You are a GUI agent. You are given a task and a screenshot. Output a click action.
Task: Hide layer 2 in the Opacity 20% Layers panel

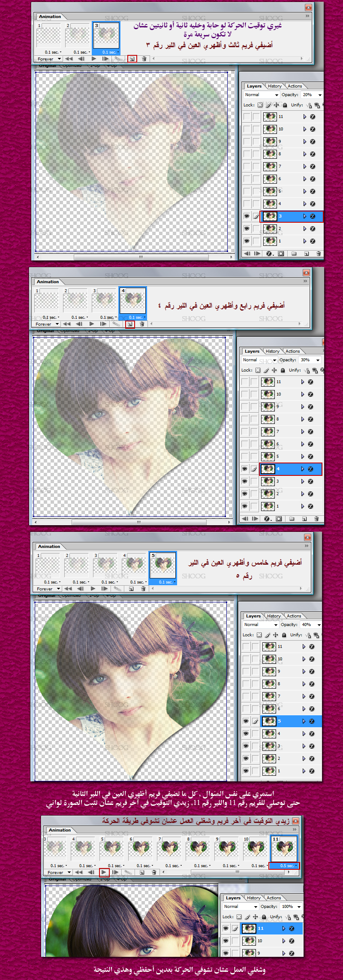pos(247,229)
